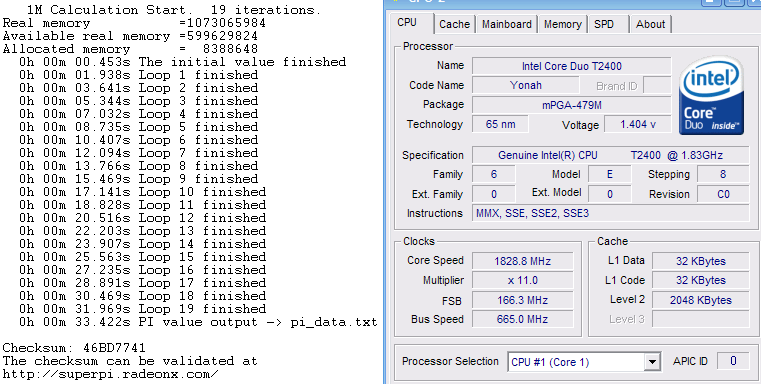
Task: Click the Available real memory line
Action: (130, 36)
